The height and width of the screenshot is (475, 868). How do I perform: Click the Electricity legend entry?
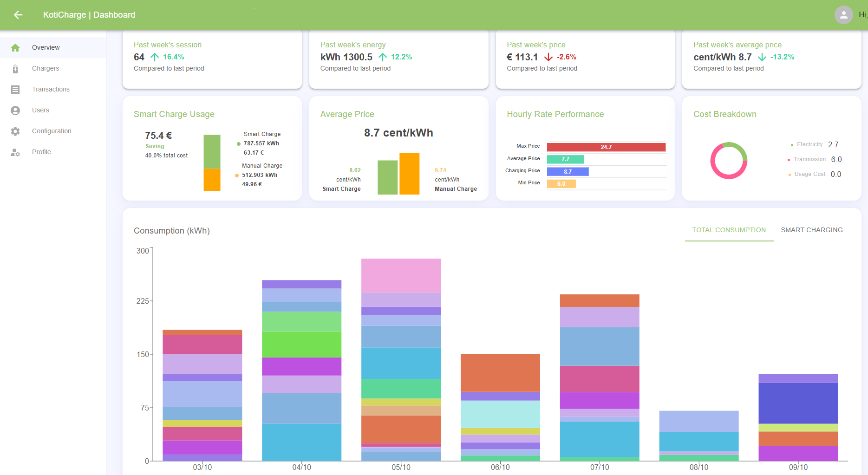(809, 144)
